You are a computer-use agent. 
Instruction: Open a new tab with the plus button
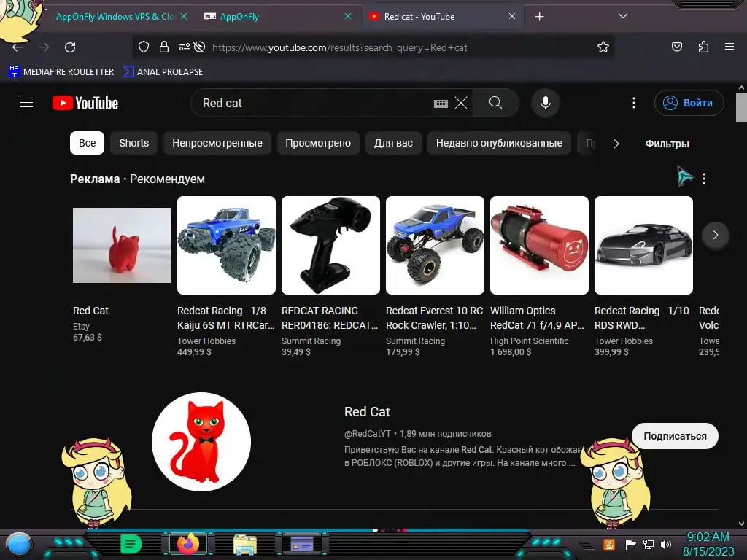click(x=539, y=17)
